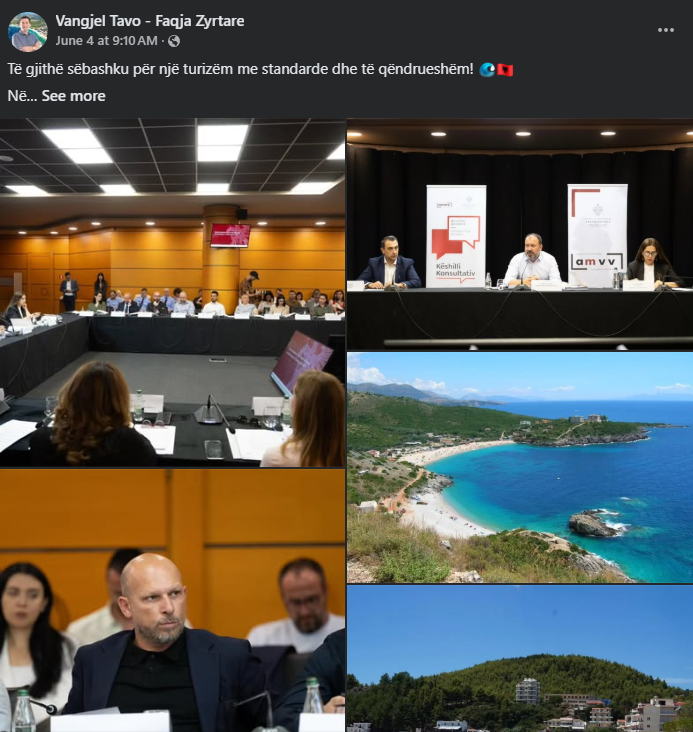The image size is (693, 732).
Task: Click the public globe privacy icon
Action: (x=174, y=41)
